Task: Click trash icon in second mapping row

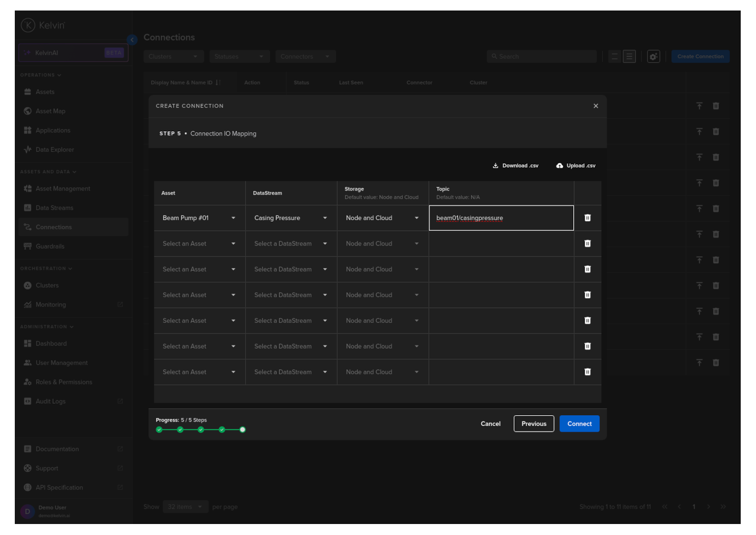Action: 587,244
